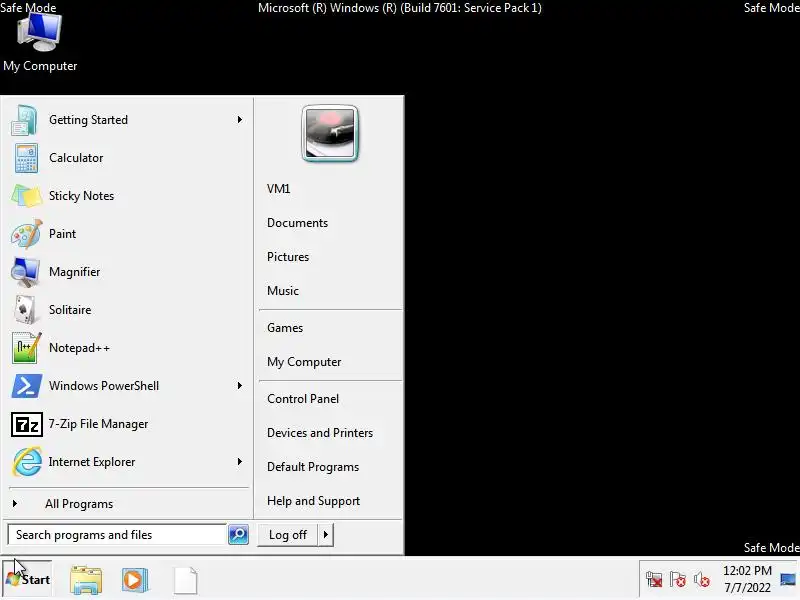Select the Magnifier text label

click(74, 272)
